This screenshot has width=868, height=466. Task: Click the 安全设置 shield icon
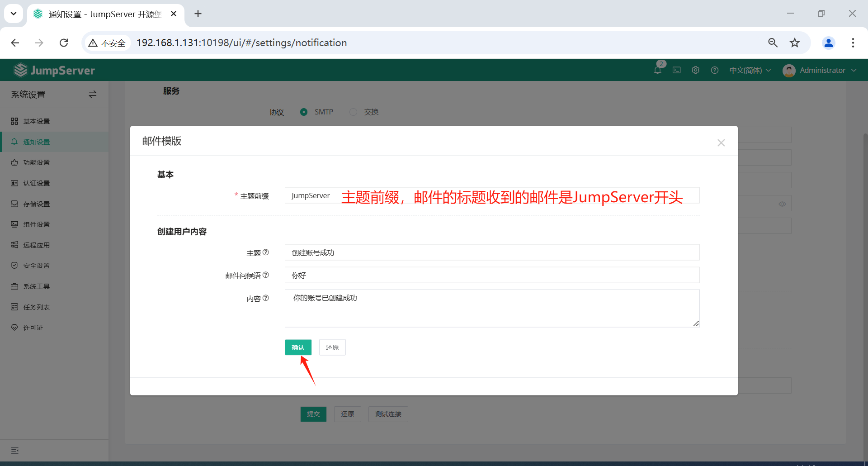[x=14, y=266]
